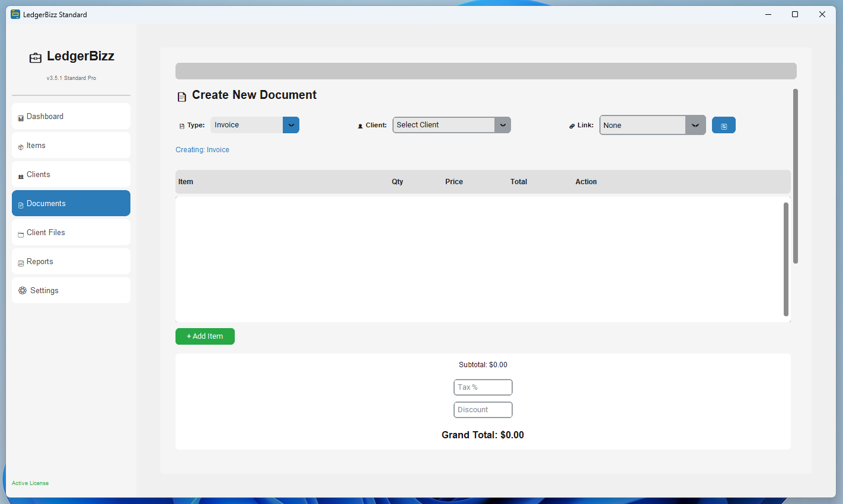843x504 pixels.
Task: Close the LedgerBizz window
Action: point(822,14)
